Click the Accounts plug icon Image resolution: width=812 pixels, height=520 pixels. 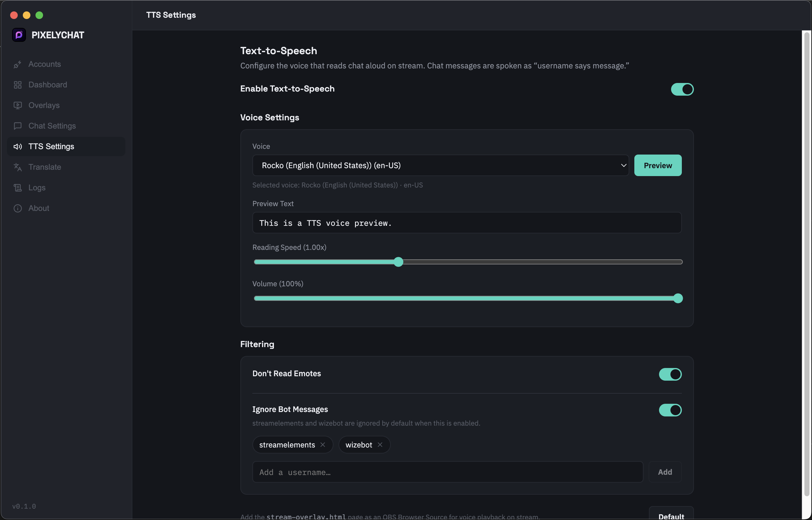pos(17,64)
